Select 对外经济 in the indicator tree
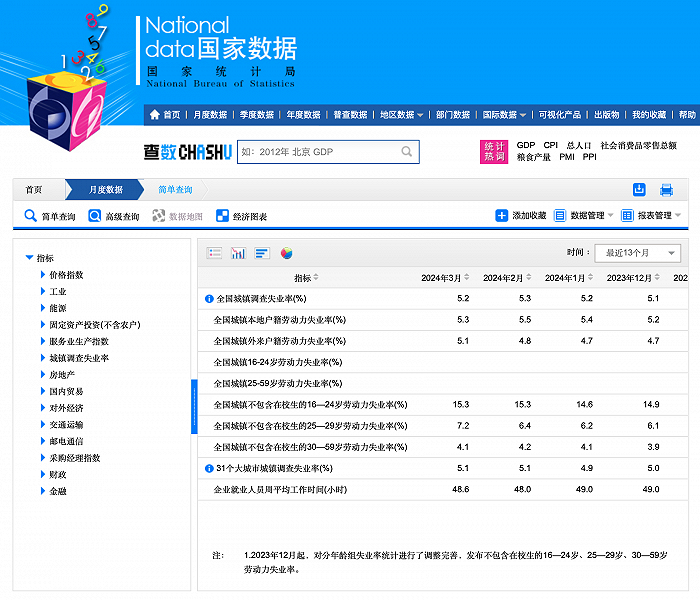 point(66,408)
